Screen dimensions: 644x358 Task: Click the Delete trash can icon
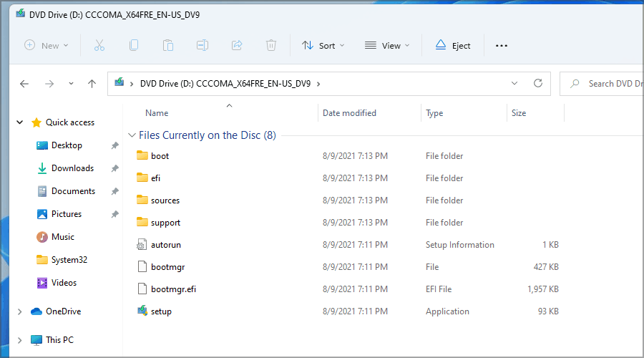click(271, 45)
